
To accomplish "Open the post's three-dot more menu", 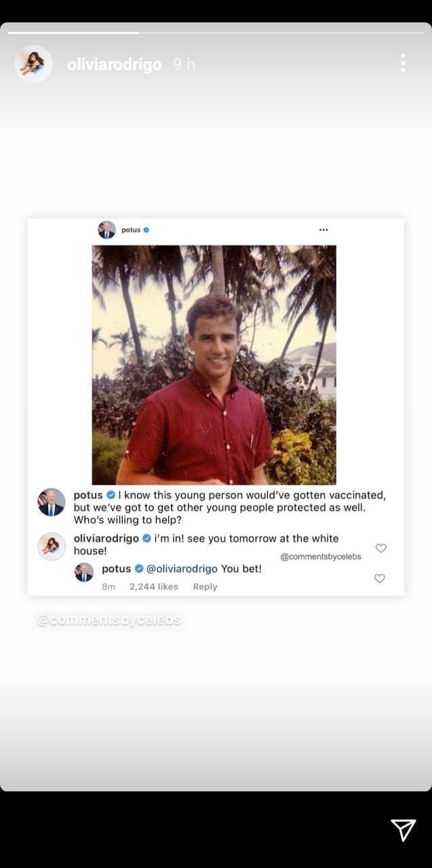I will click(x=323, y=230).
